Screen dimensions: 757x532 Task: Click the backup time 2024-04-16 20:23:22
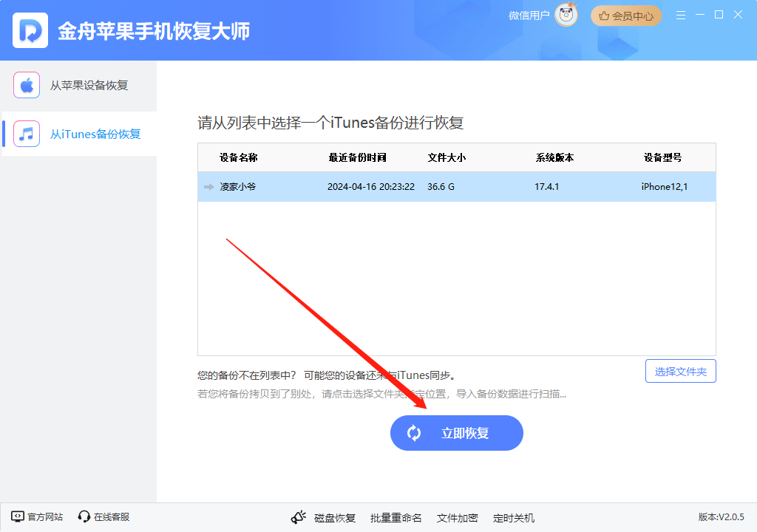tap(371, 187)
